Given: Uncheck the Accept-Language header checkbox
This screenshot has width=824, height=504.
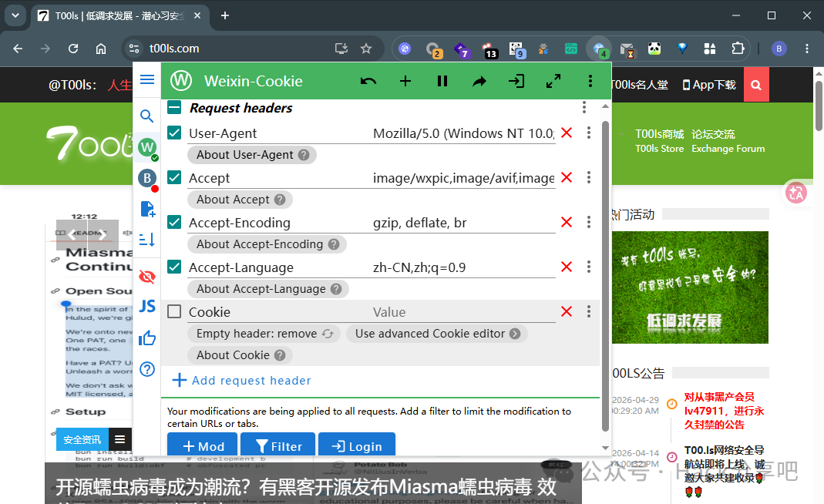Looking at the screenshot, I should (x=174, y=267).
